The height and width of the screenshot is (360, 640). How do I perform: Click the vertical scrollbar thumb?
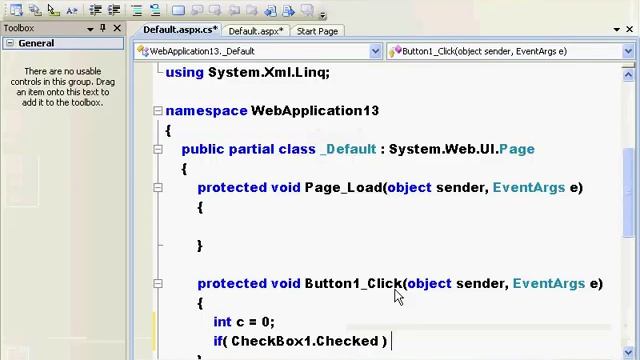pos(629,192)
